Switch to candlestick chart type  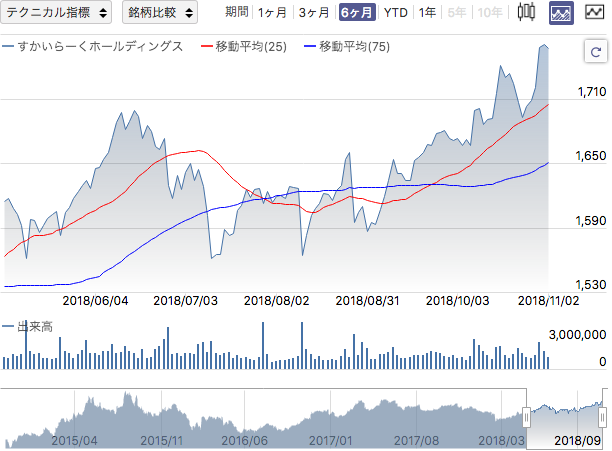(526, 12)
